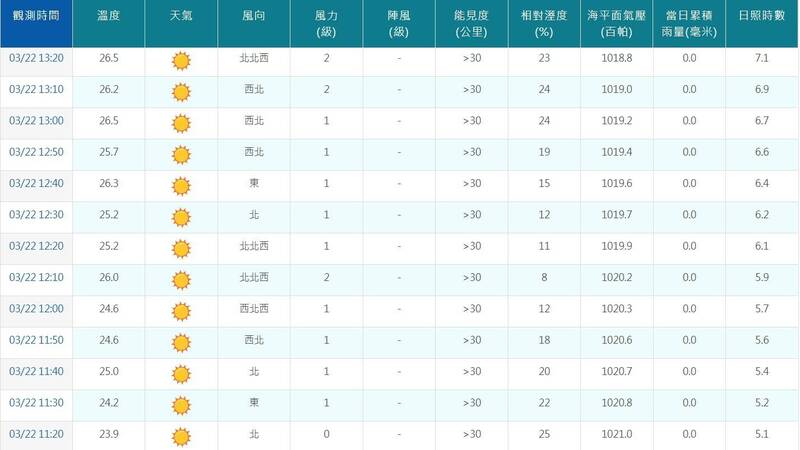The width and height of the screenshot is (800, 450).
Task: Click the 日照時數 column header
Action: click(x=762, y=23)
